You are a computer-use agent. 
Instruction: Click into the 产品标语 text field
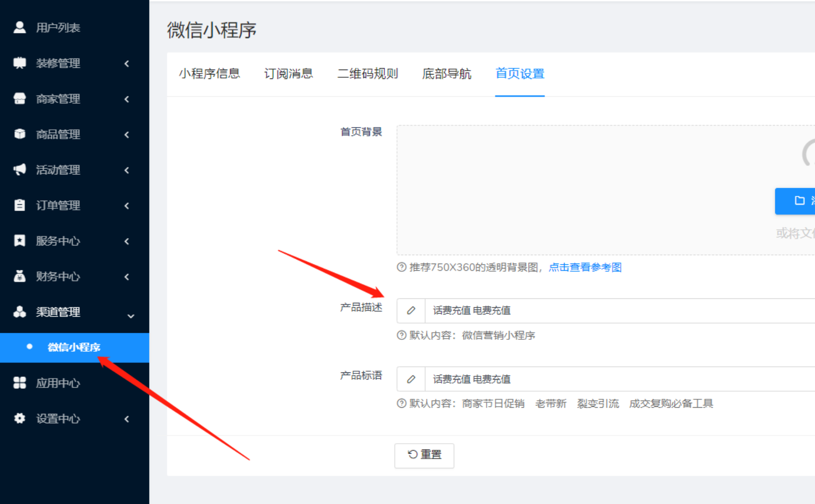(x=620, y=379)
